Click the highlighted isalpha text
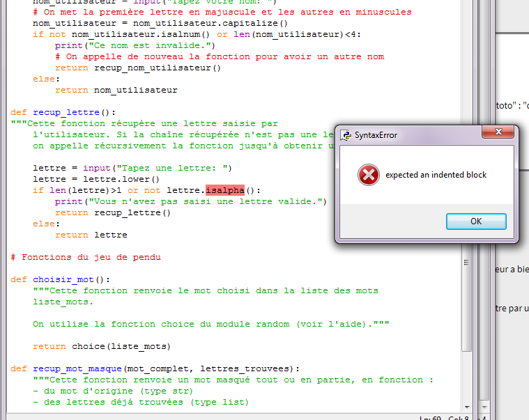Image resolution: width=529 pixels, height=420 pixels. point(224,190)
